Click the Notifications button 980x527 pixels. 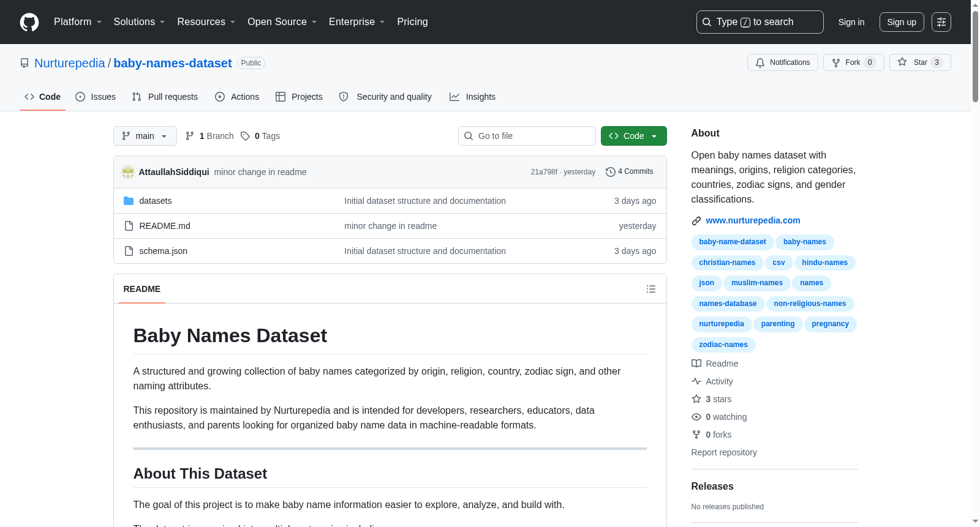point(783,62)
